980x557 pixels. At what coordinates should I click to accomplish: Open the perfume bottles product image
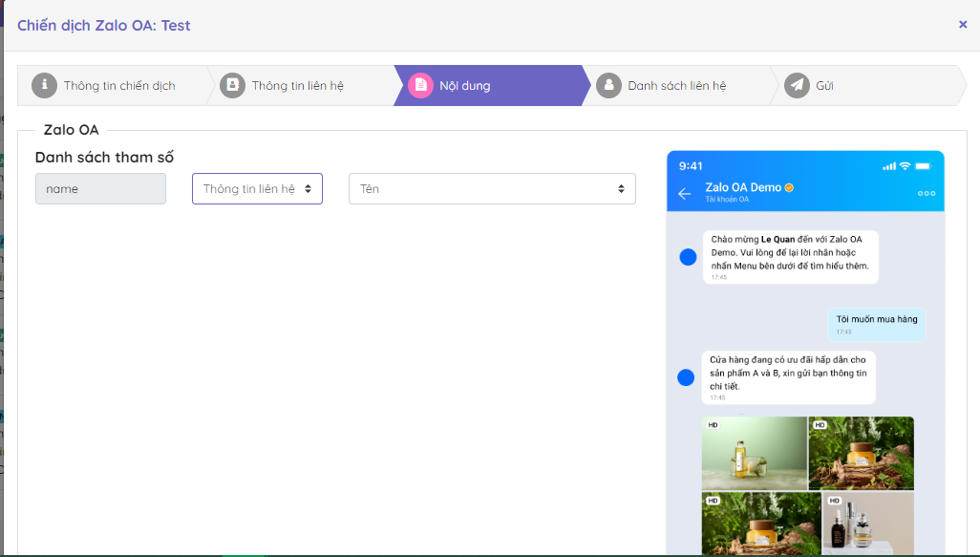(868, 524)
